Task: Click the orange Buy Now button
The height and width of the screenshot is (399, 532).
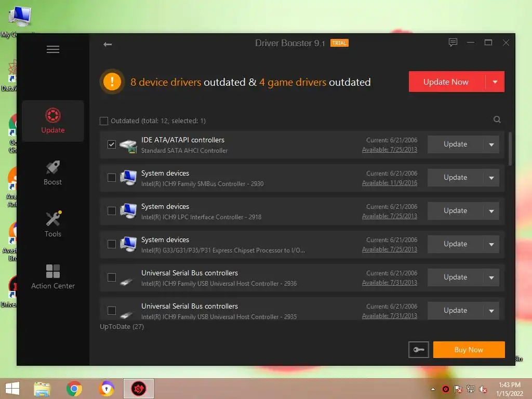Action: (x=469, y=350)
